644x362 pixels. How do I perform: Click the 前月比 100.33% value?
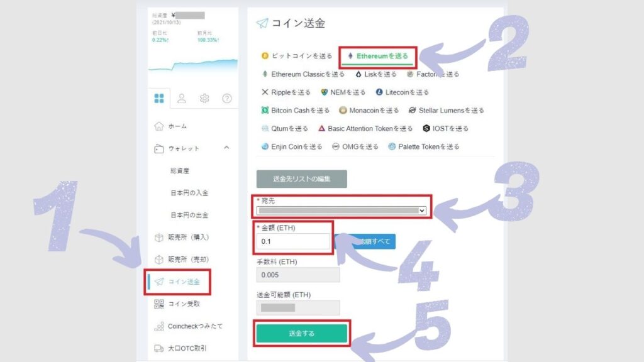coord(208,40)
